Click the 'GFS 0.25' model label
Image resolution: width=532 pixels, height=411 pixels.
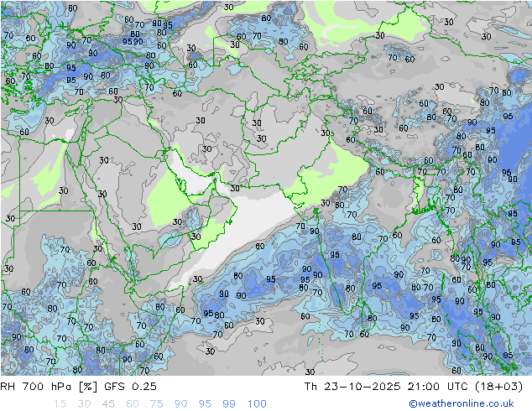(x=131, y=387)
